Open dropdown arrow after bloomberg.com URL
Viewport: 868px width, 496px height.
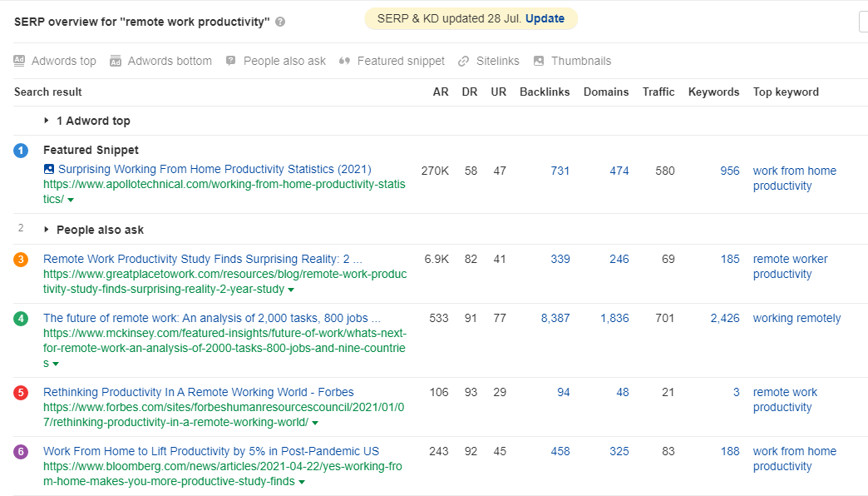[302, 483]
